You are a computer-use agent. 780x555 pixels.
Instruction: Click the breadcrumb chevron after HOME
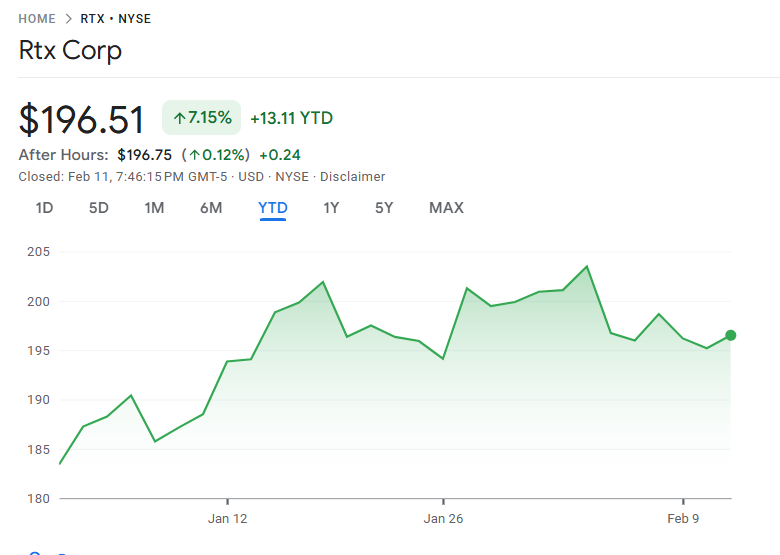coord(68,19)
